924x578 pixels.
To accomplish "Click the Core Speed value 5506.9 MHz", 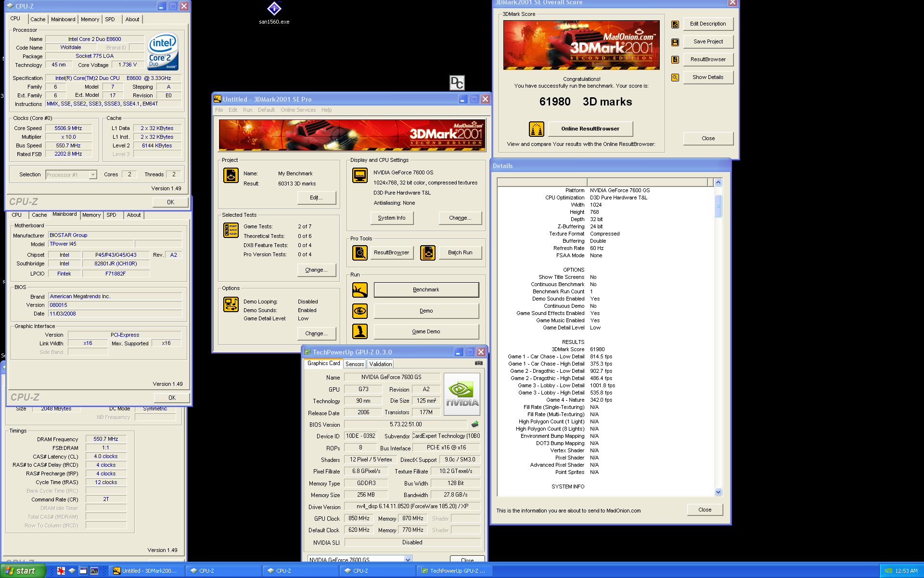I will [x=68, y=129].
